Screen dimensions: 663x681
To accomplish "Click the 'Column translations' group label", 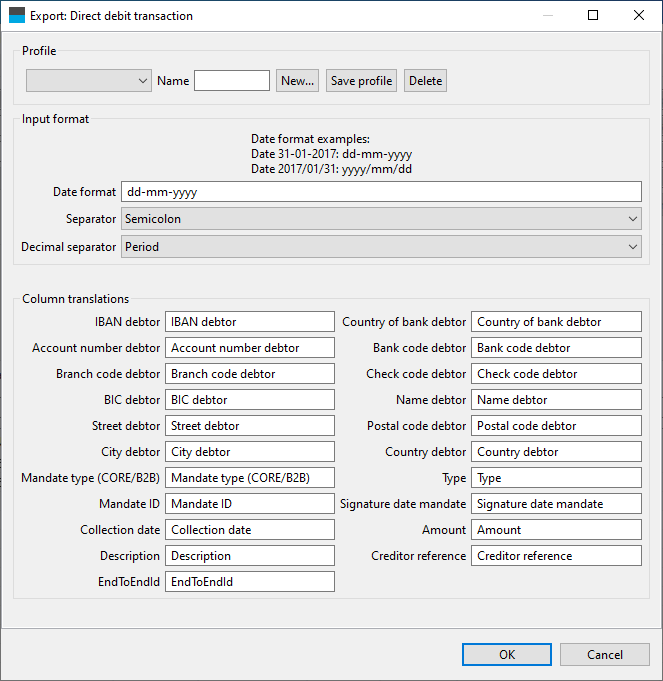I will [x=76, y=299].
